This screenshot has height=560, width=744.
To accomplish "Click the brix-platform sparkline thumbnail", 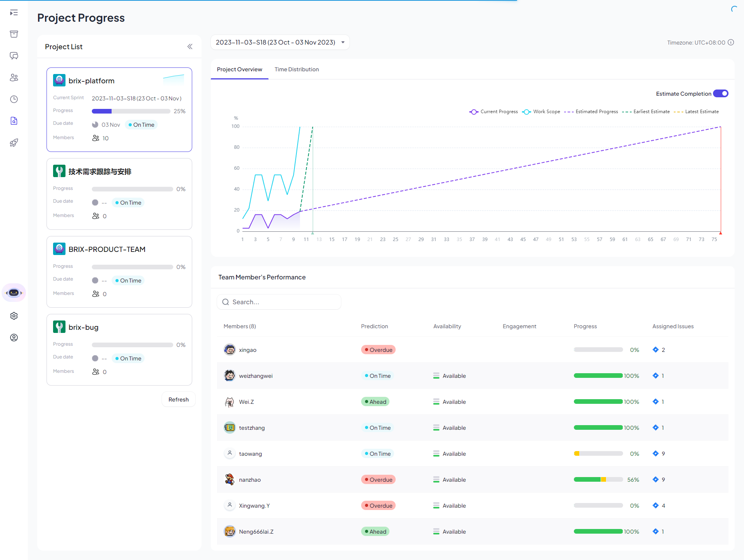I will (174, 79).
